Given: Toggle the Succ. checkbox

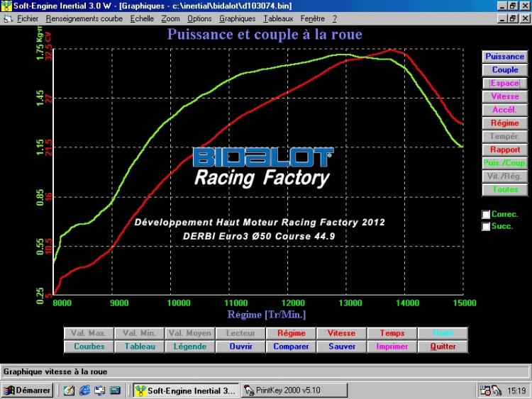Looking at the screenshot, I should 486,226.
